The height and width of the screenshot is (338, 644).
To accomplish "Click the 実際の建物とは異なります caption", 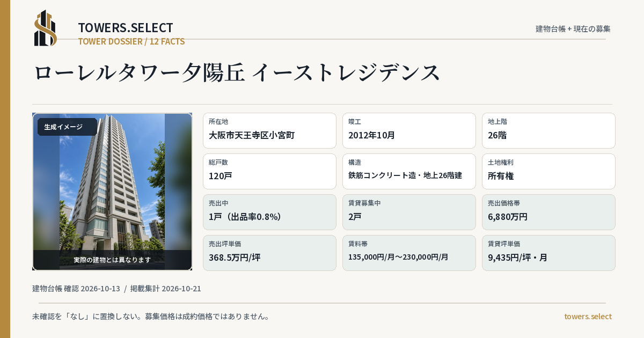I will click(112, 260).
